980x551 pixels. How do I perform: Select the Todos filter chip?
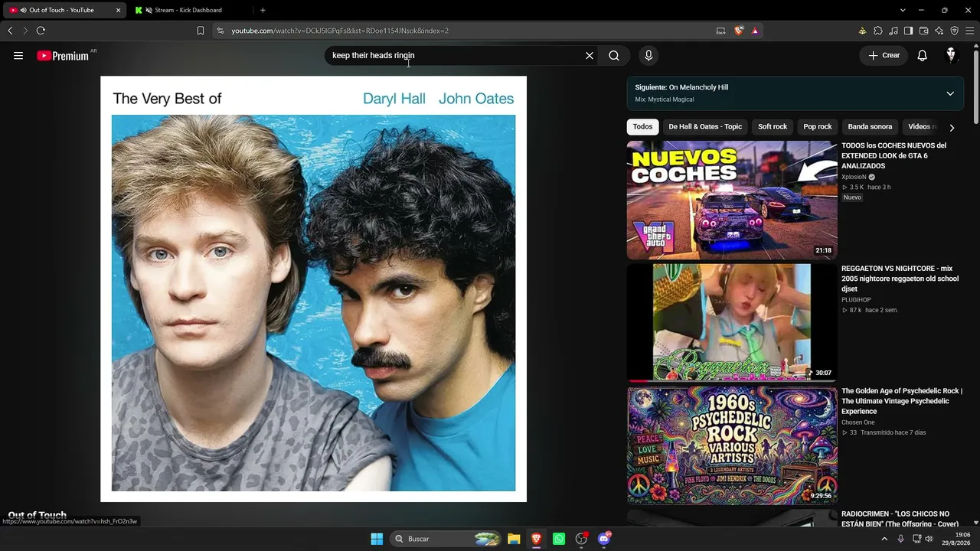[643, 127]
